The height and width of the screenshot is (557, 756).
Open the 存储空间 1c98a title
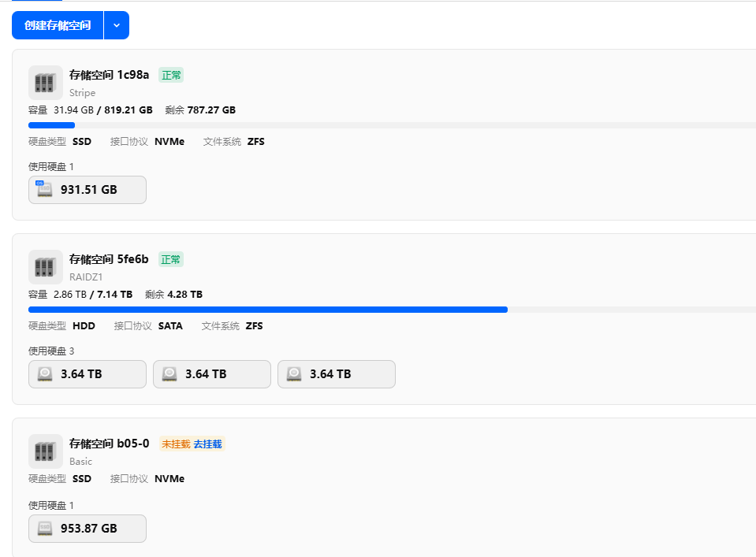tap(109, 75)
